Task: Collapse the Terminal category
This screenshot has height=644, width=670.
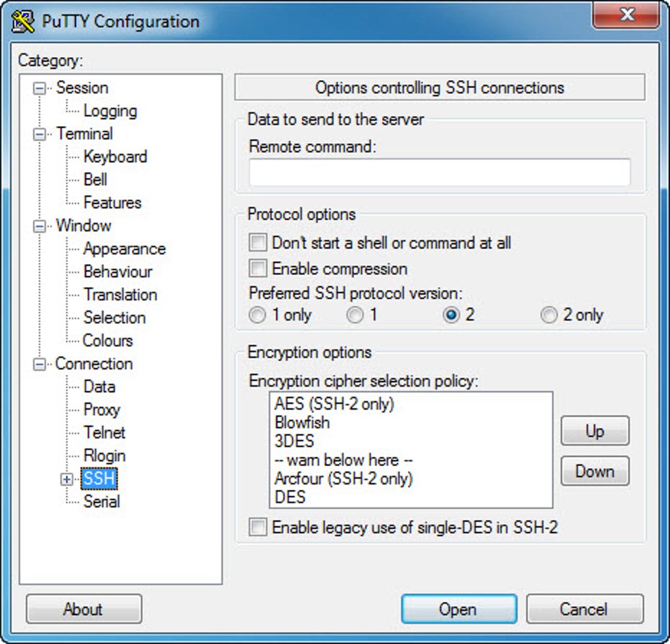Action: click(39, 135)
